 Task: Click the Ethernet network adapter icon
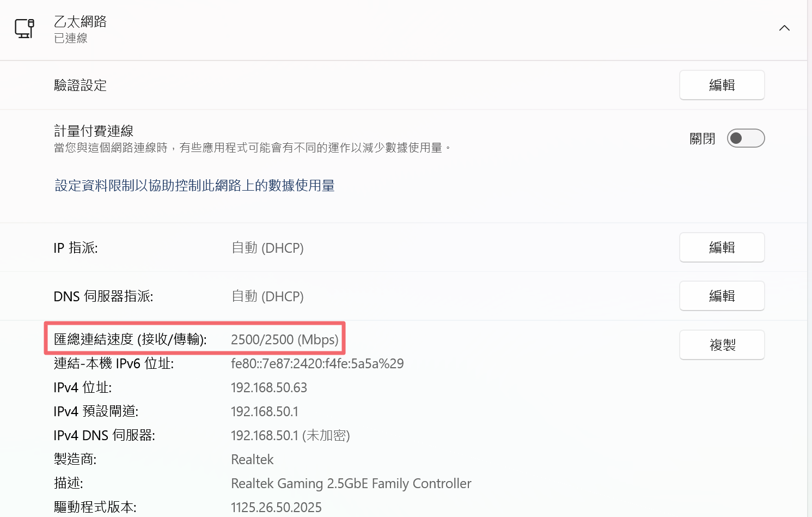[25, 28]
